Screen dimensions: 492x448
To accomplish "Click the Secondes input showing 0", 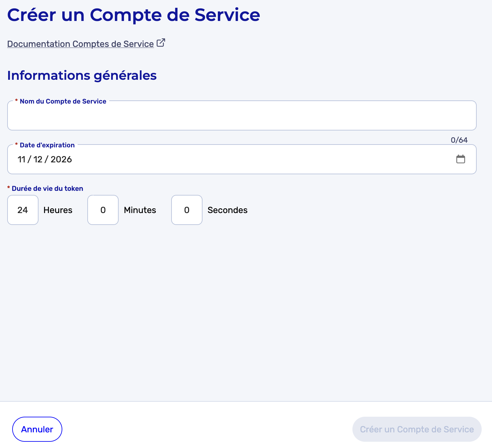I will 187,210.
